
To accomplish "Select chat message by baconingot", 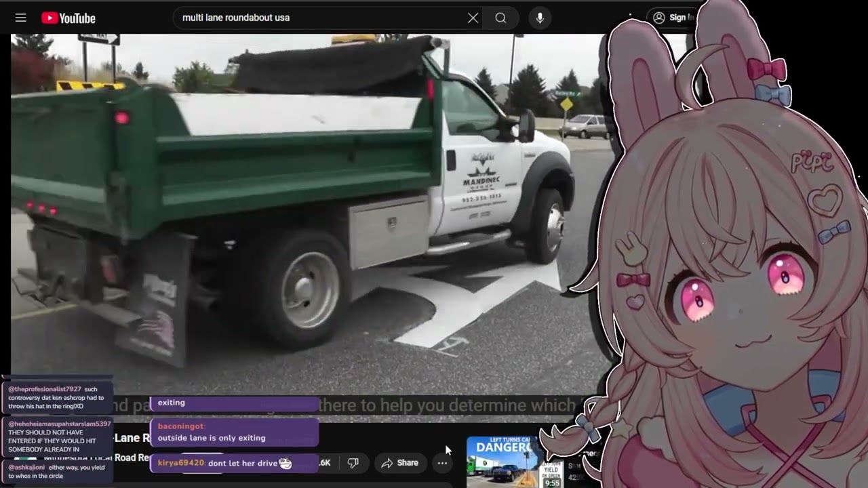I will pyautogui.click(x=234, y=432).
